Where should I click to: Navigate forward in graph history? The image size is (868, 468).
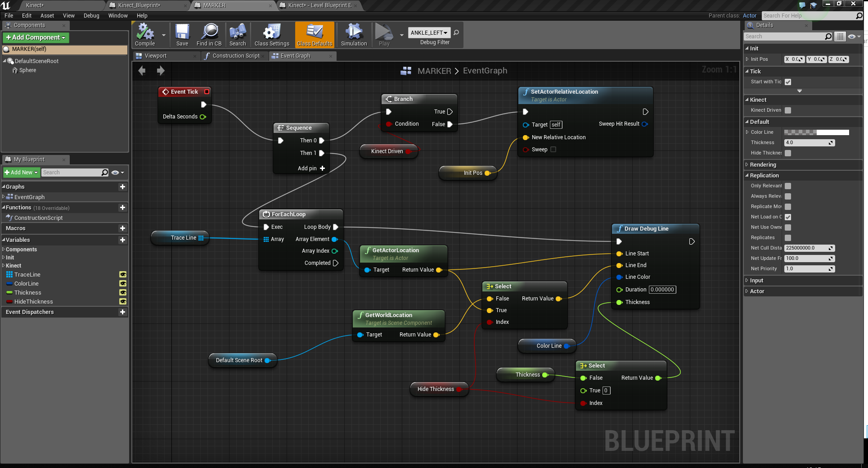pyautogui.click(x=161, y=71)
